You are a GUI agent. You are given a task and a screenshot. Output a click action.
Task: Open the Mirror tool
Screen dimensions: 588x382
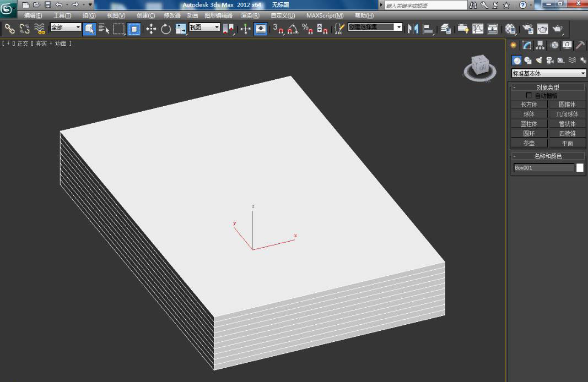[x=413, y=29]
